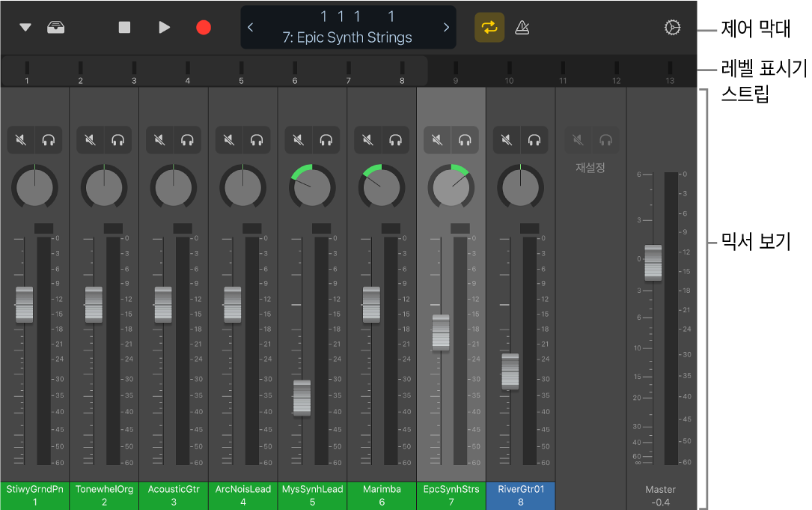Click the pan knob on Marimba strip

click(x=382, y=187)
